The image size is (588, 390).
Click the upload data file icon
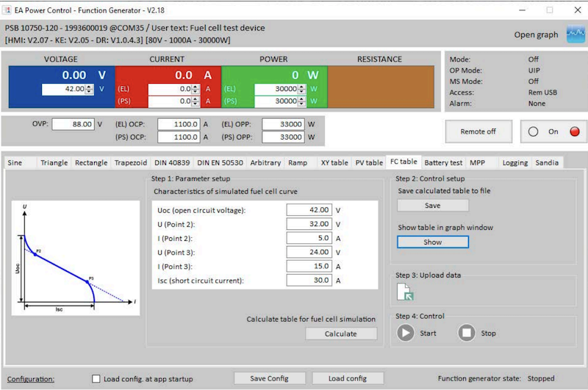405,292
